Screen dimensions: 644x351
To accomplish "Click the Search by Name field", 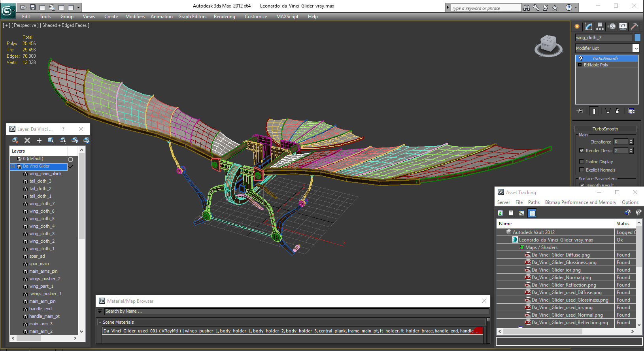I will [x=297, y=311].
